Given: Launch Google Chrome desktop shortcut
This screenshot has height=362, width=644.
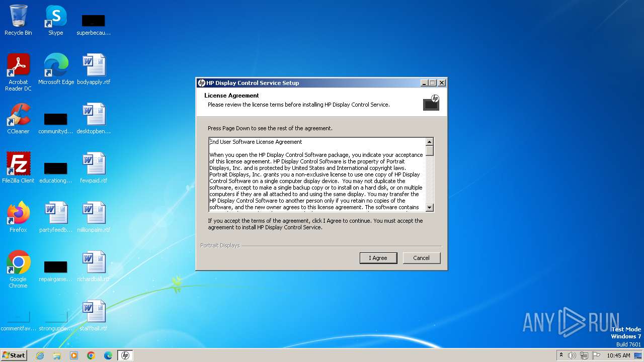Looking at the screenshot, I should pos(18,269).
